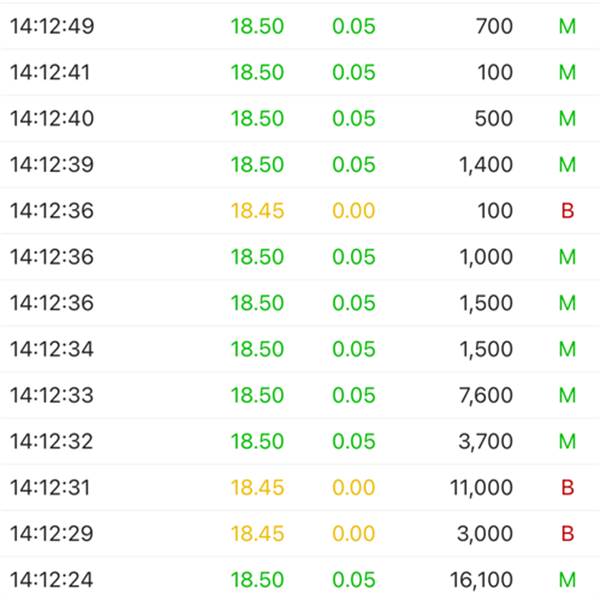600x600 pixels.
Task: Tap the B marker at 14:12:29
Action: tap(567, 533)
